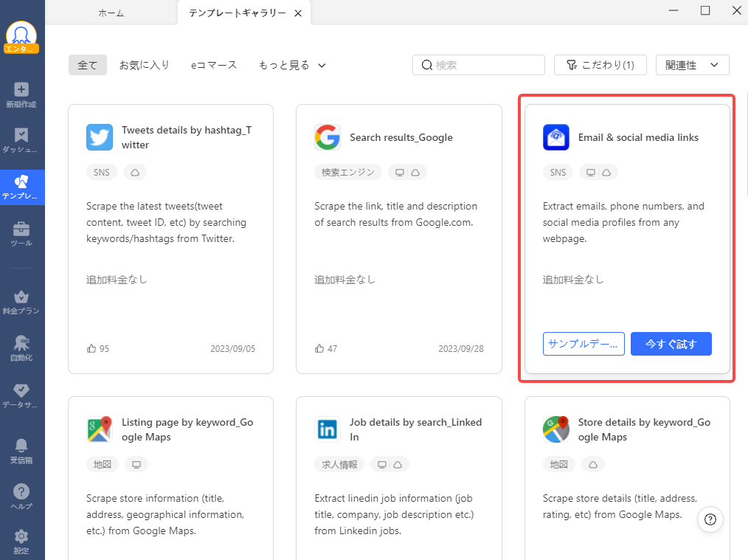Screen dimensions: 748x560
Task: Select the 全て category filter
Action: [88, 66]
